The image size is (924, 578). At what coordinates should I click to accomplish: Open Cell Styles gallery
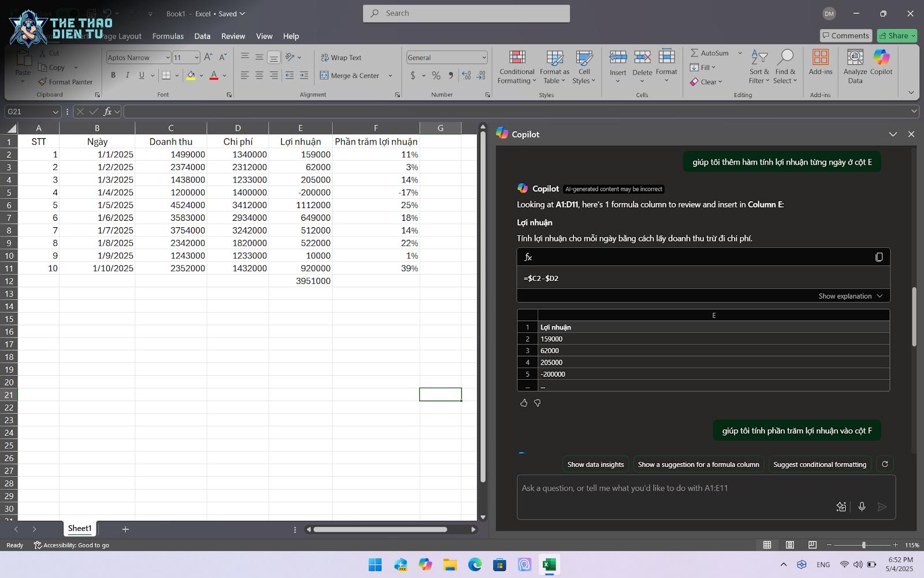[584, 67]
